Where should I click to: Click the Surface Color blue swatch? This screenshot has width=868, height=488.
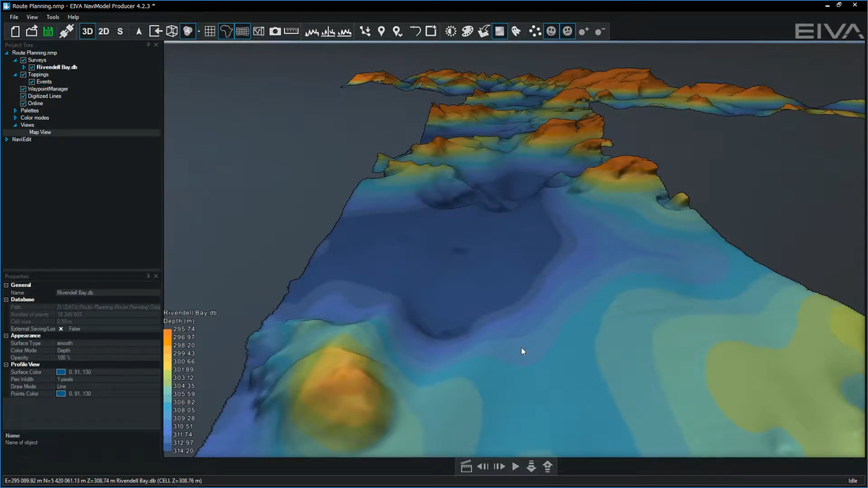tap(61, 372)
